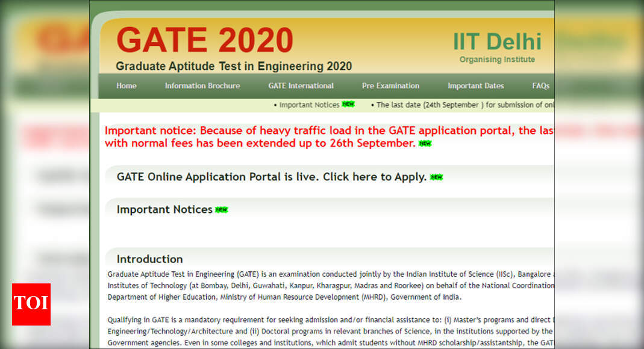Click the NEW badge beside the Important Notices heading
Image resolution: width=644 pixels, height=349 pixels.
pos(221,209)
